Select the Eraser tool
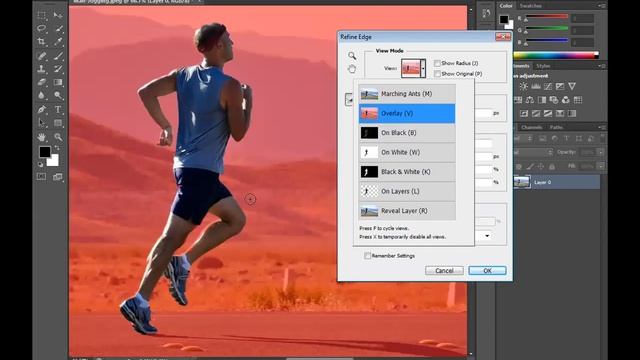 42,82
